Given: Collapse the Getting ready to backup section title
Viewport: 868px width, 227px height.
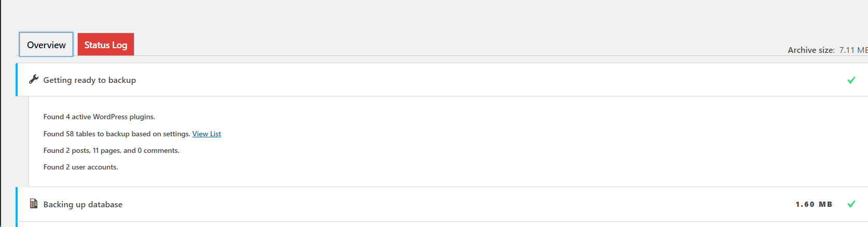Looking at the screenshot, I should click(90, 80).
